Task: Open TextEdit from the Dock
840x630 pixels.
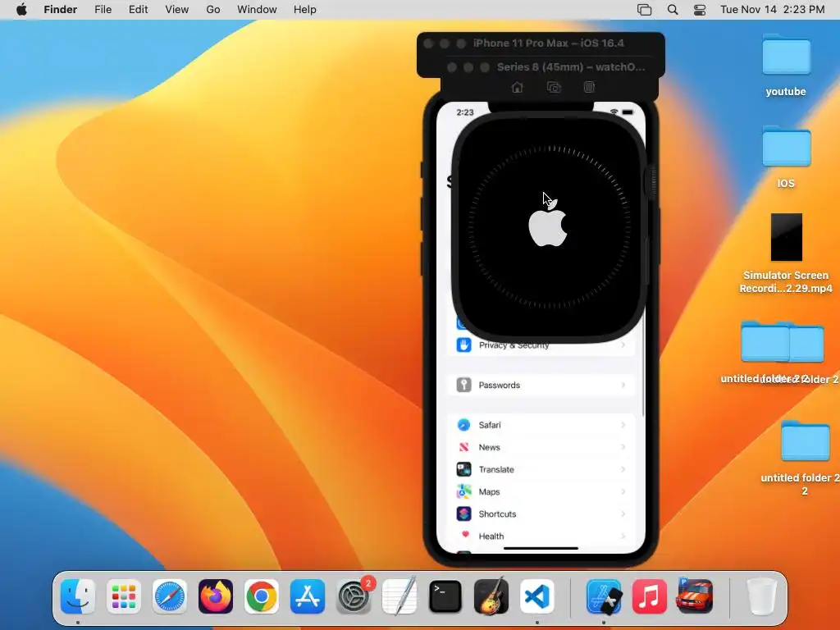Action: tap(399, 596)
